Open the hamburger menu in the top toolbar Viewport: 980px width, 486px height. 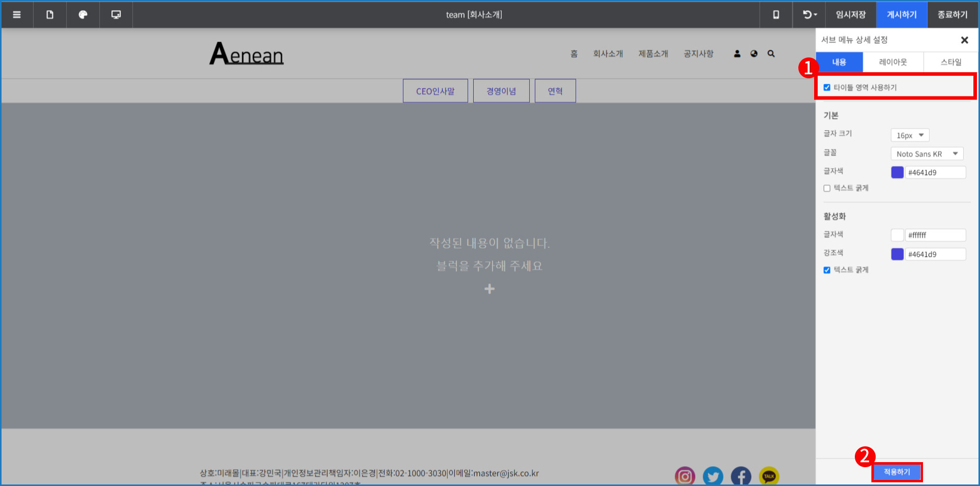point(17,15)
